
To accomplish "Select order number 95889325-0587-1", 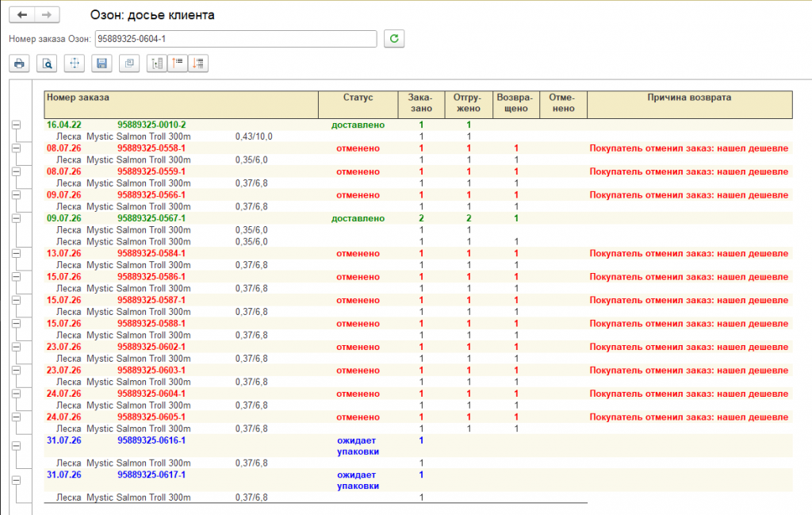I will (151, 300).
